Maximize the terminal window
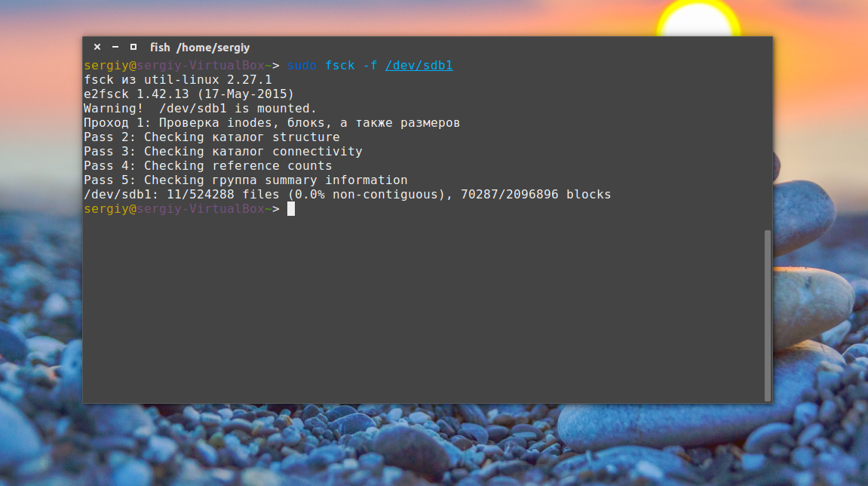868x486 pixels. tap(133, 47)
